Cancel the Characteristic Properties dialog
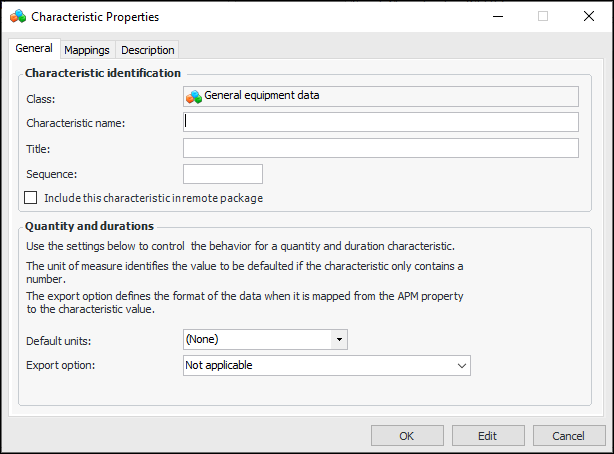 point(569,436)
